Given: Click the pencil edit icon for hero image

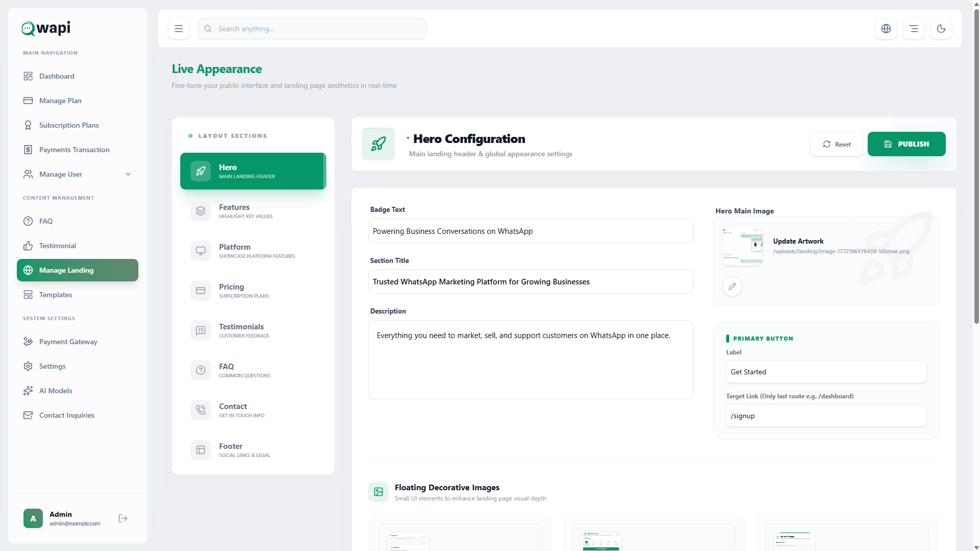Looking at the screenshot, I should (732, 286).
